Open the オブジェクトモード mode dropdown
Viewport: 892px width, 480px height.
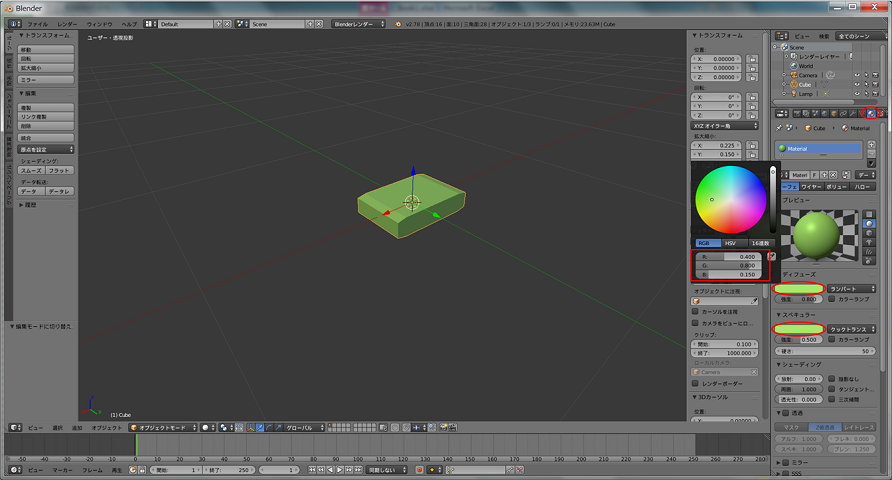pos(162,427)
